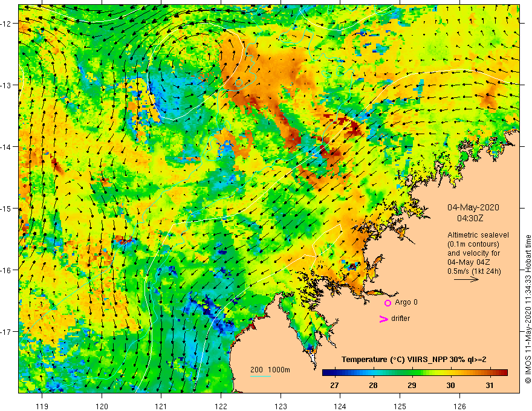Click the longitude axis label 119
532x411 pixels.
tap(42, 406)
